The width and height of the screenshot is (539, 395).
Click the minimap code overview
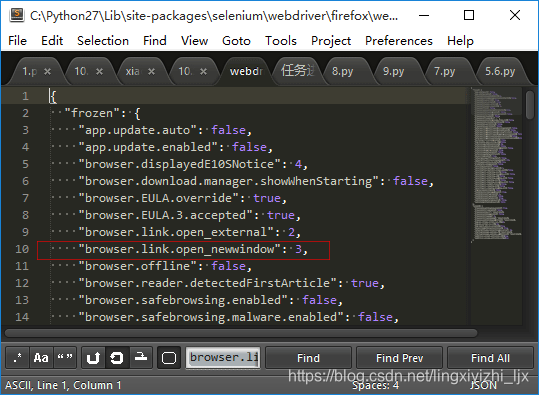pyautogui.click(x=497, y=165)
